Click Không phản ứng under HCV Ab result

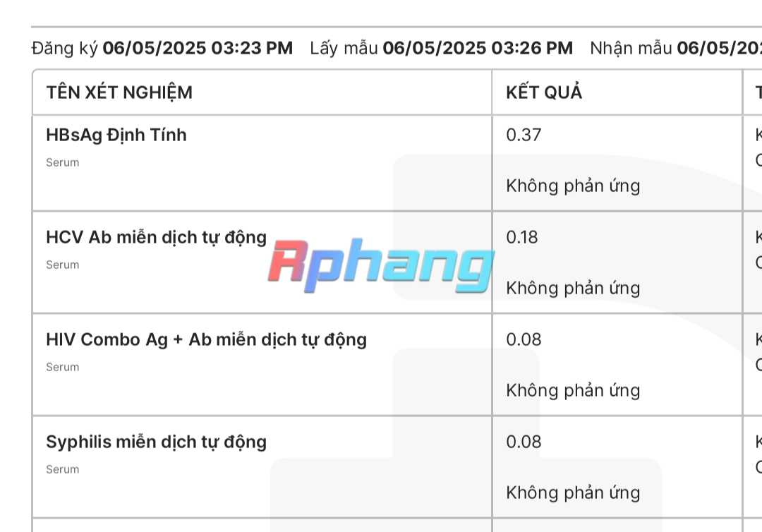coord(573,288)
